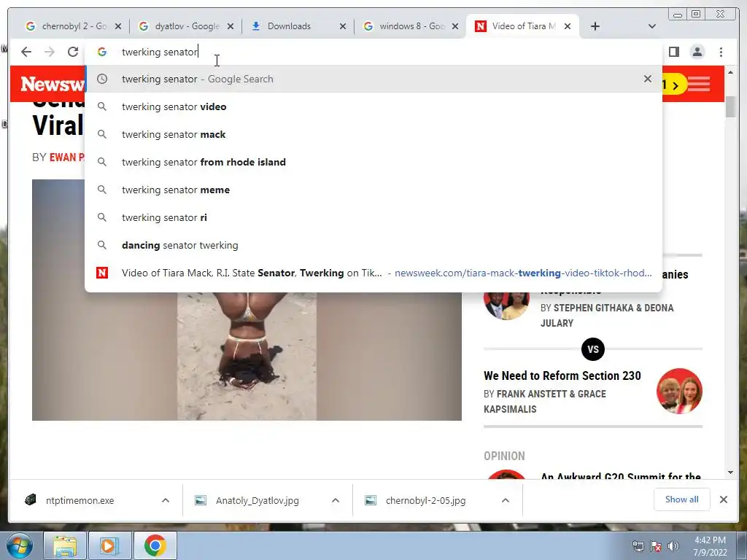The image size is (747, 560).
Task: Open the downloaded ntptimemon.exe file
Action: pyautogui.click(x=80, y=500)
